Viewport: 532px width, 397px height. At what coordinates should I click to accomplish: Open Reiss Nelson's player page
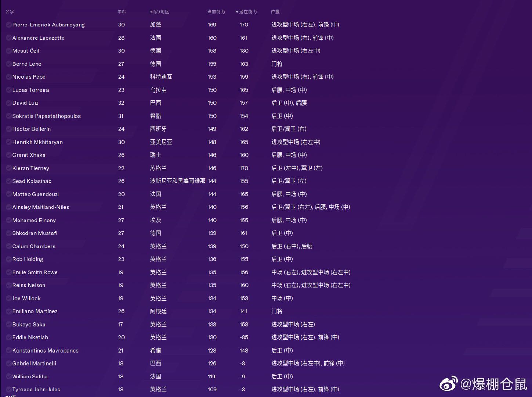29,285
